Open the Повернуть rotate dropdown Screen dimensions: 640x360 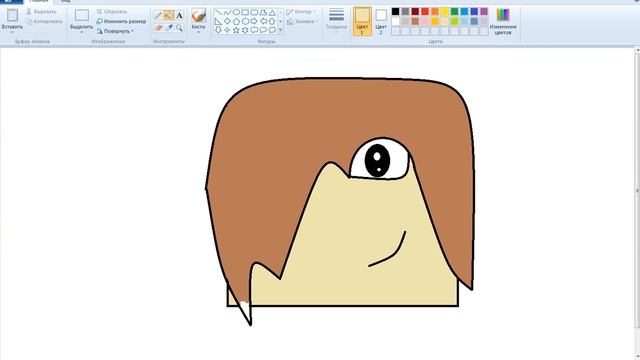click(x=116, y=31)
